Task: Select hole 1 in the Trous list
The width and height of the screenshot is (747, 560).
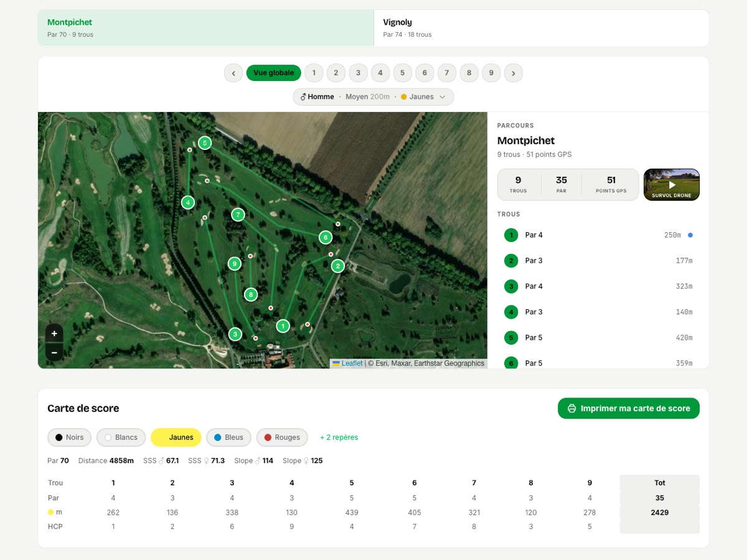Action: pos(598,235)
